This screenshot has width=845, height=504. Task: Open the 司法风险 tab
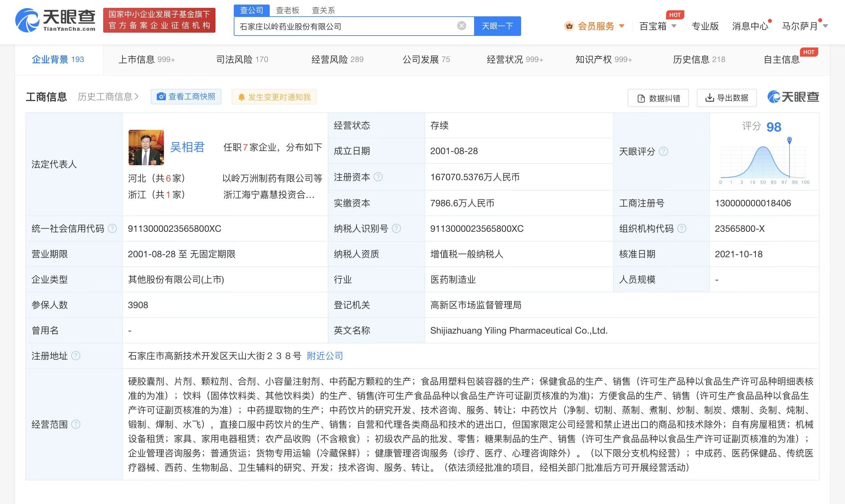click(x=242, y=59)
